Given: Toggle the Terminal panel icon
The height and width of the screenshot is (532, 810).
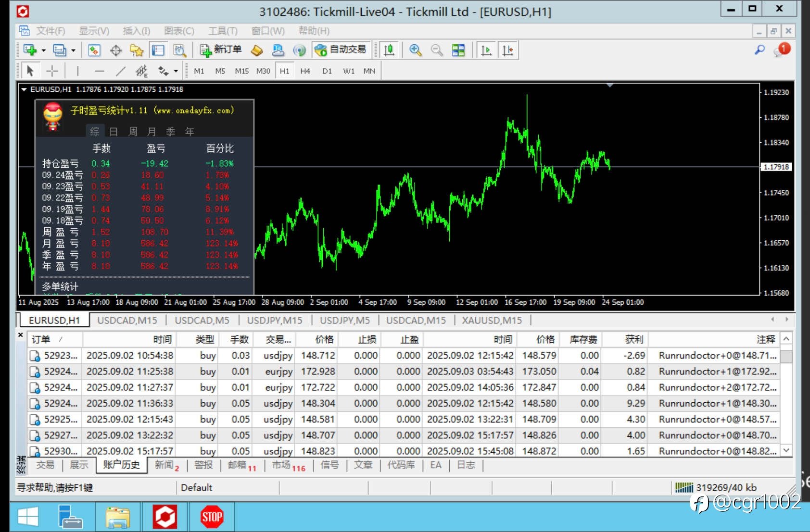Looking at the screenshot, I should point(158,50).
